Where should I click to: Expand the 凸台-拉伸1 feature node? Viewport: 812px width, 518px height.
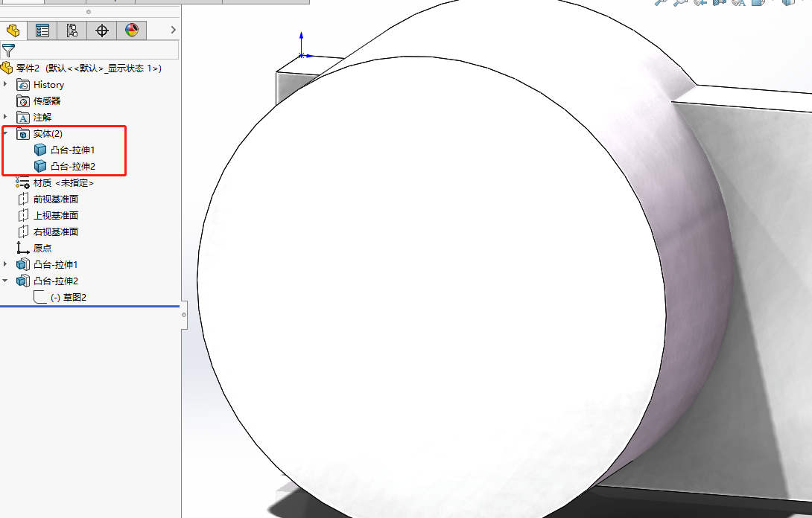coord(6,264)
